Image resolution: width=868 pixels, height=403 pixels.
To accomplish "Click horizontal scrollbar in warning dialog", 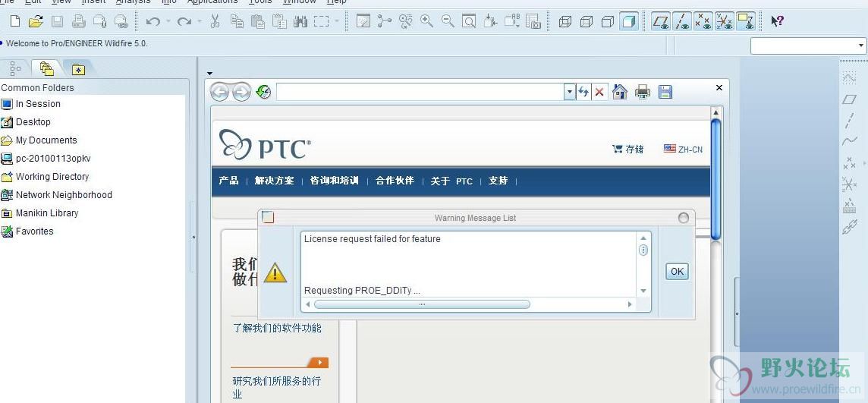I will coord(422,304).
